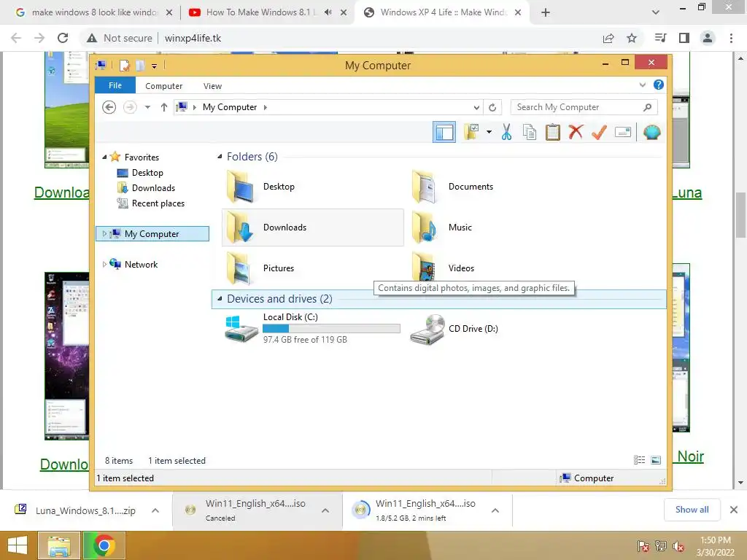
Task: Collapse the Devices and drives group
Action: [220, 299]
